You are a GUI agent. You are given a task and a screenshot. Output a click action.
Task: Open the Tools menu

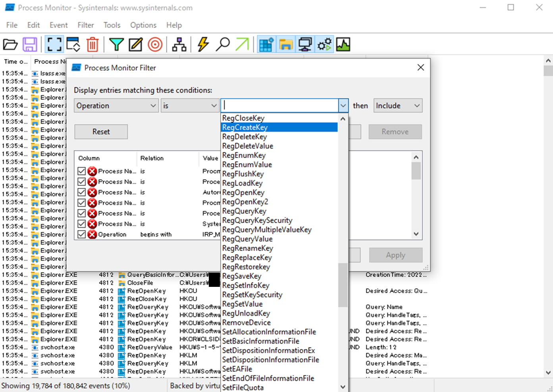pyautogui.click(x=112, y=25)
